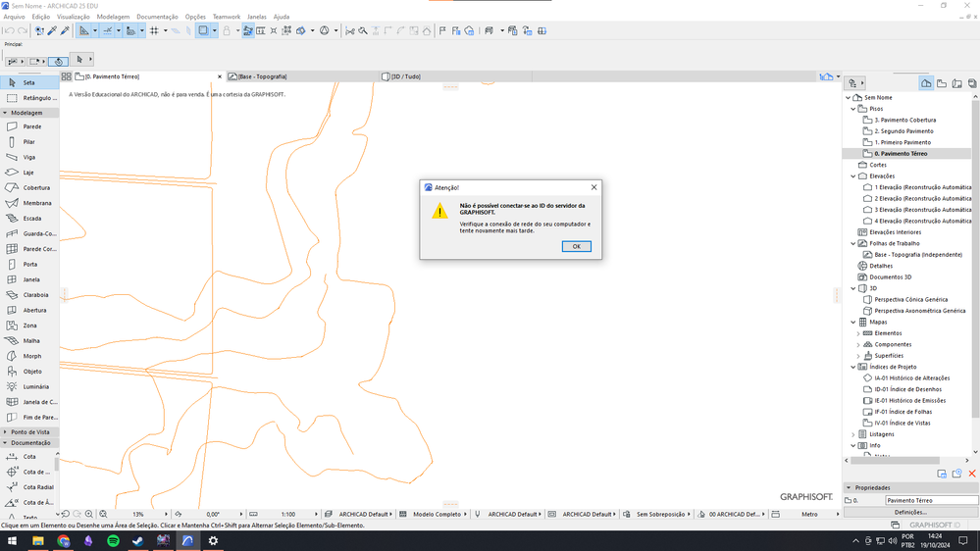Select the Cota dimension tool
Image resolution: width=980 pixels, height=551 pixels.
pos(28,457)
